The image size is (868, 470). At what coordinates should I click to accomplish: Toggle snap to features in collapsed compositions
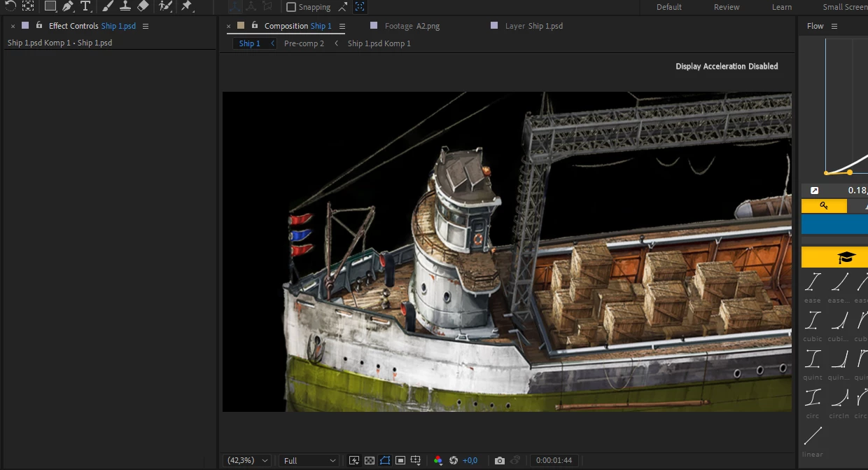360,7
